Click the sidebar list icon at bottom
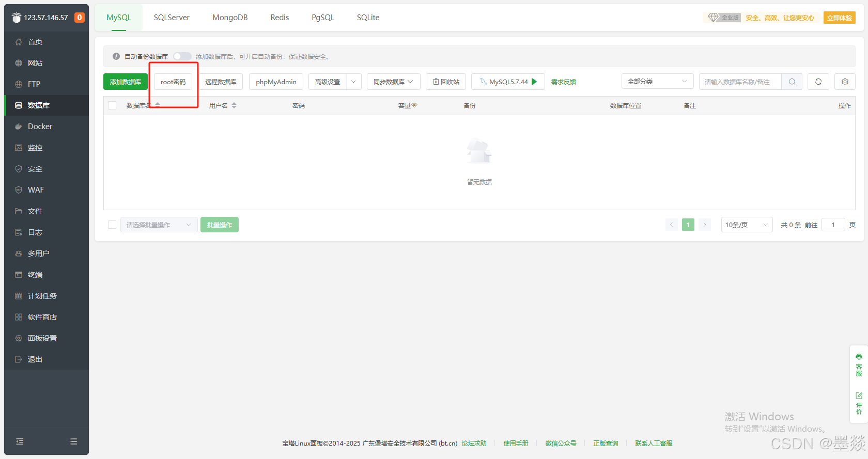868x459 pixels. tap(73, 441)
